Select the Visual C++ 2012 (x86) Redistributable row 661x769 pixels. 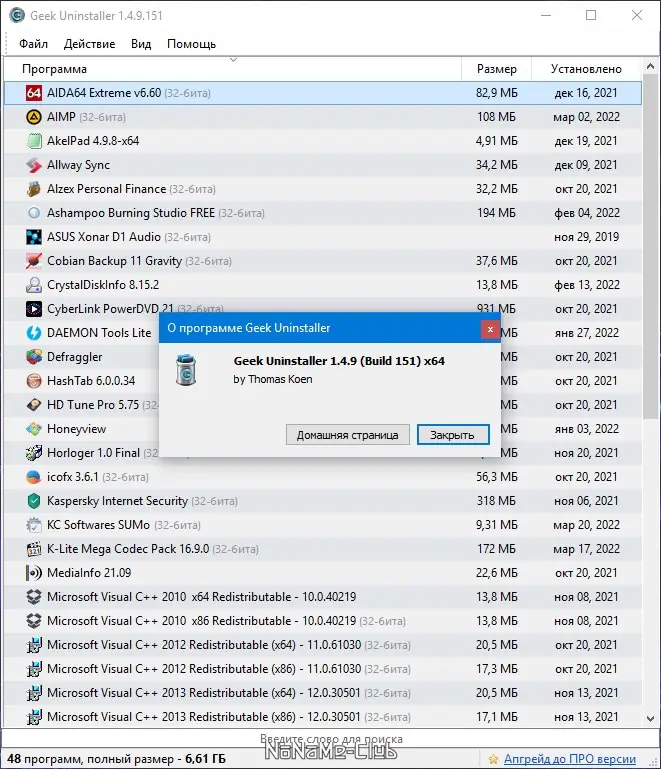coord(323,669)
